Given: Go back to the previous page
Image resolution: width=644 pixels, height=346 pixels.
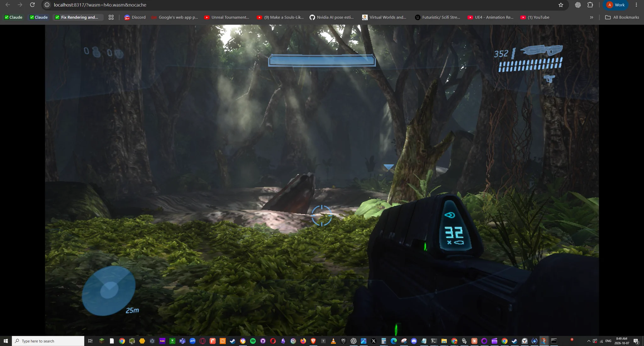Looking at the screenshot, I should click(x=8, y=5).
